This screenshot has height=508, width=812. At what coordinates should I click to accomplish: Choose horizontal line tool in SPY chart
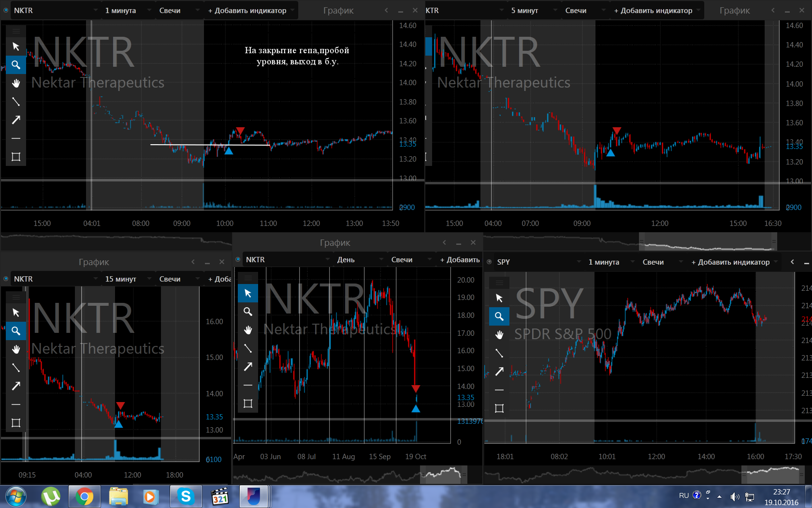pyautogui.click(x=499, y=390)
